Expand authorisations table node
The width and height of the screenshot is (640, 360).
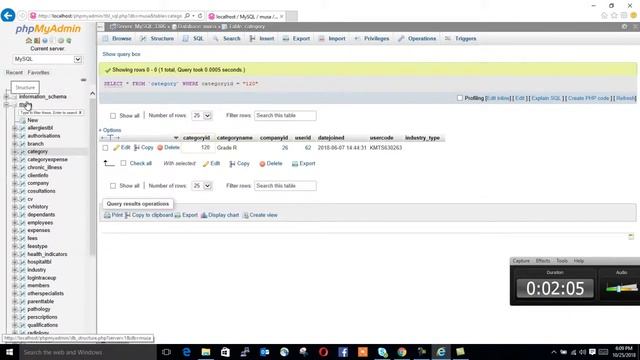click(15, 136)
